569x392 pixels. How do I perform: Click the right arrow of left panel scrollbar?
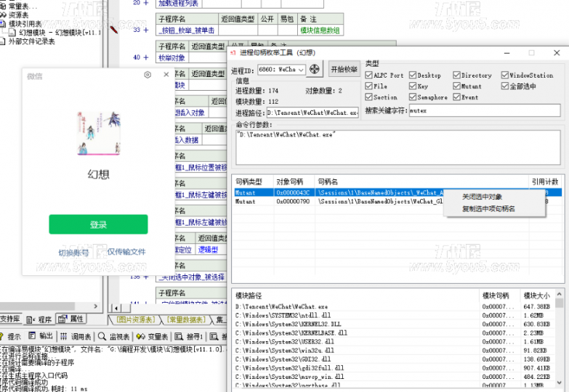pos(96,306)
